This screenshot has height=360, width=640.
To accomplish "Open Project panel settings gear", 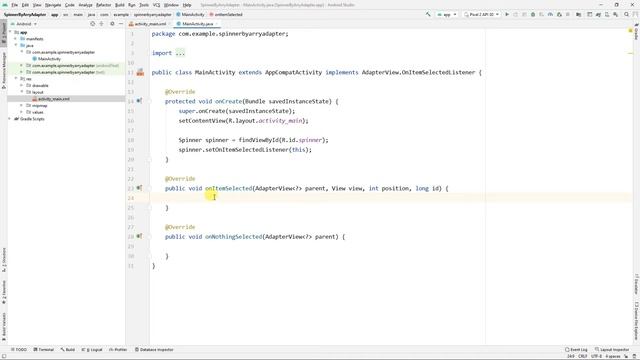I will 112,24.
